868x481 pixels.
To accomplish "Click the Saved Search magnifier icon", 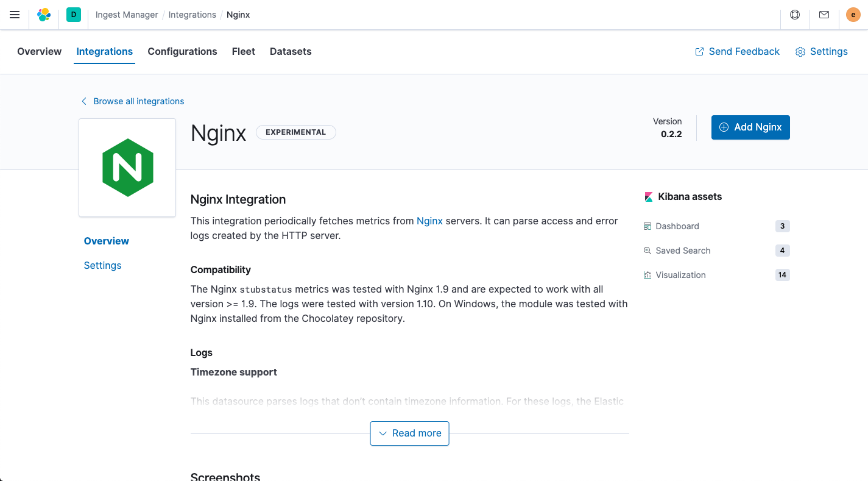I will coord(647,251).
